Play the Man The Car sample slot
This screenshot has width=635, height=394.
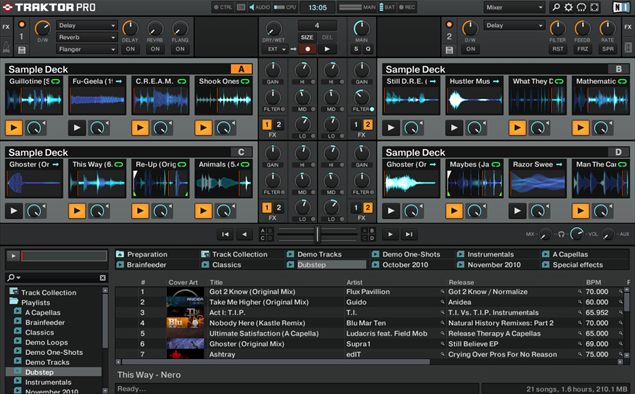point(580,211)
